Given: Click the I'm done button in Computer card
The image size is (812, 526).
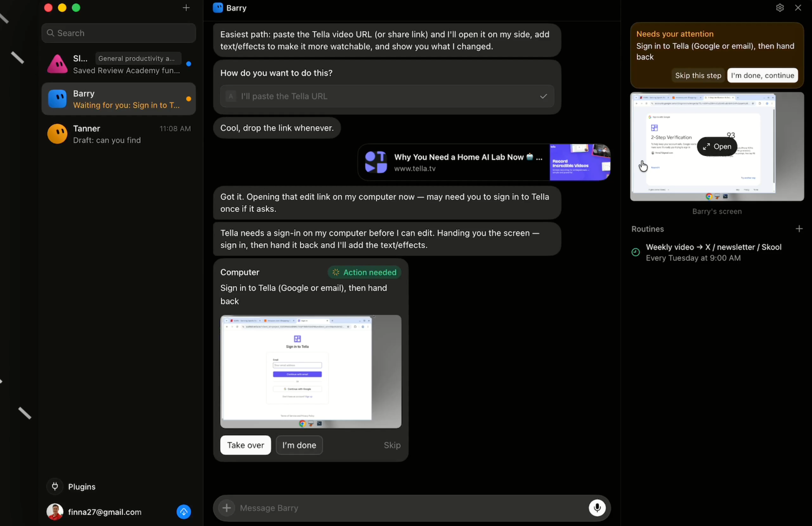Looking at the screenshot, I should (x=299, y=445).
